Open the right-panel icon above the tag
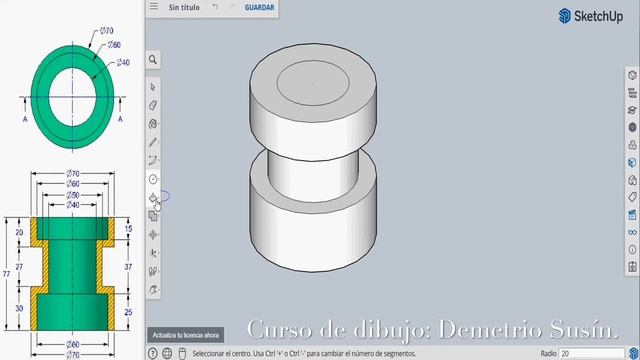Viewport: 640px width, 360px height. 632,180
